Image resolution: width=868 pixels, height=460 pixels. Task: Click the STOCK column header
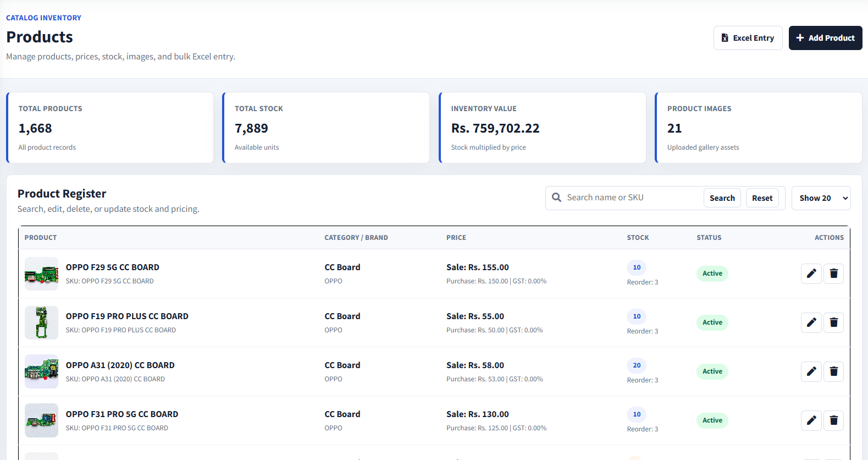click(638, 238)
